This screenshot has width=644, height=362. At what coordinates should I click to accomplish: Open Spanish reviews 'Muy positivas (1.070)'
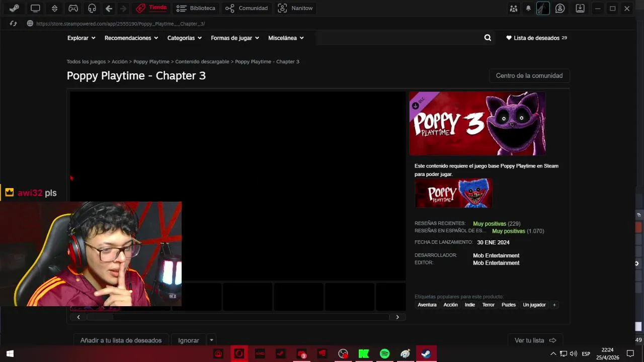518,231
